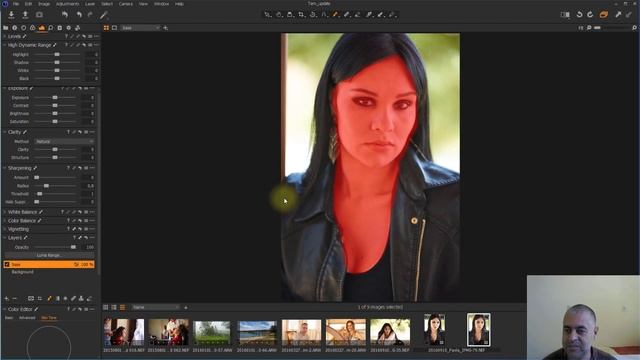
Task: Click the delete layer minus icon in Layers
Action: click(x=15, y=299)
